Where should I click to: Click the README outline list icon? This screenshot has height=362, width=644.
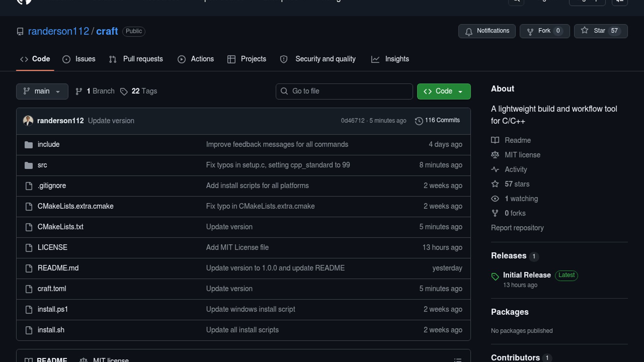(x=458, y=360)
